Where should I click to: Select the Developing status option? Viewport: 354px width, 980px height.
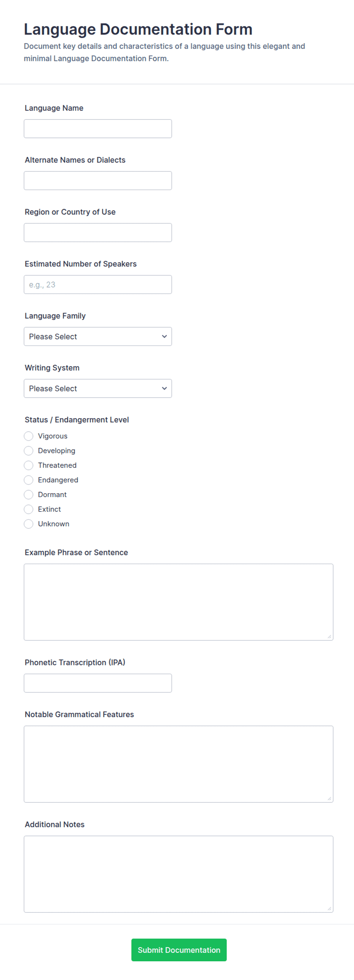(29, 451)
